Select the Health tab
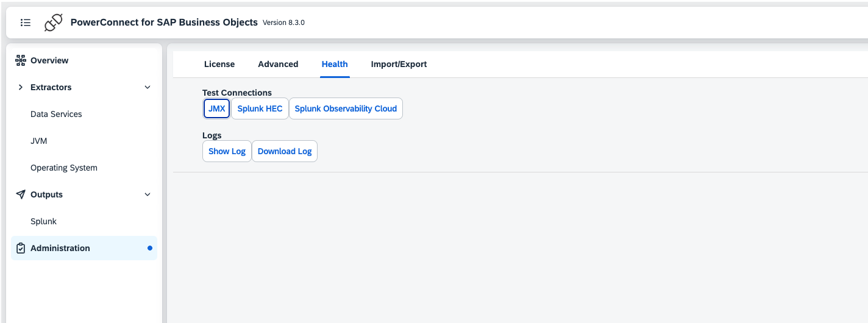The image size is (868, 323). (x=335, y=64)
